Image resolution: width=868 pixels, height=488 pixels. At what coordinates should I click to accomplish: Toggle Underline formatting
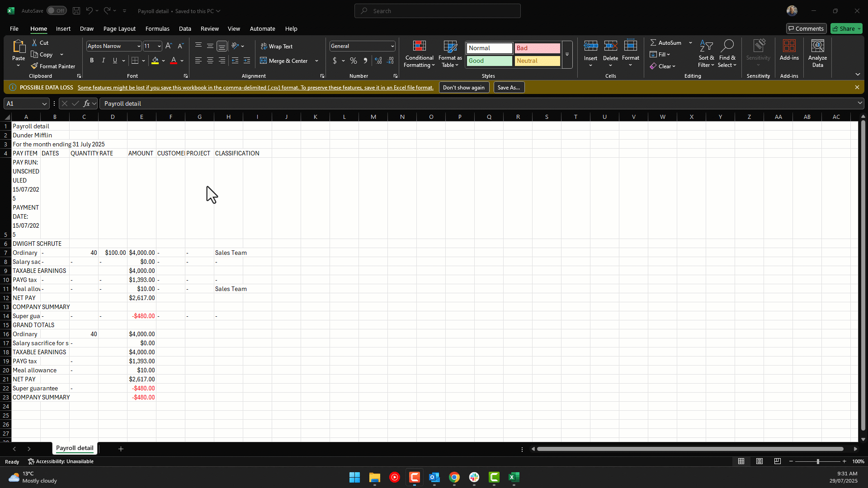click(x=115, y=61)
